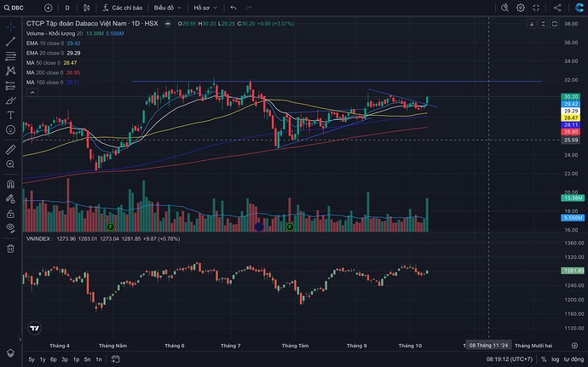588x367 pixels.
Task: Open the Hồ sơ dropdown menu
Action: point(205,7)
